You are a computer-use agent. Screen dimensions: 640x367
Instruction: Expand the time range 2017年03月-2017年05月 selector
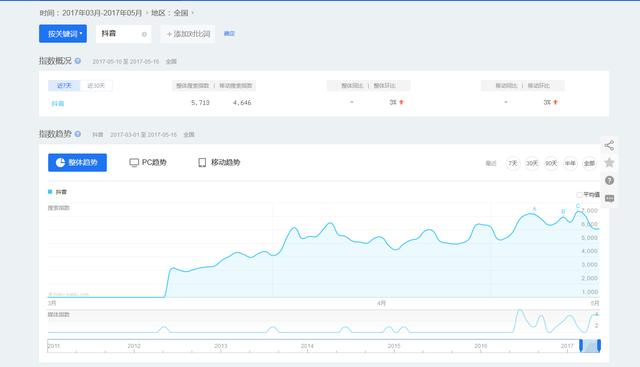click(x=102, y=13)
